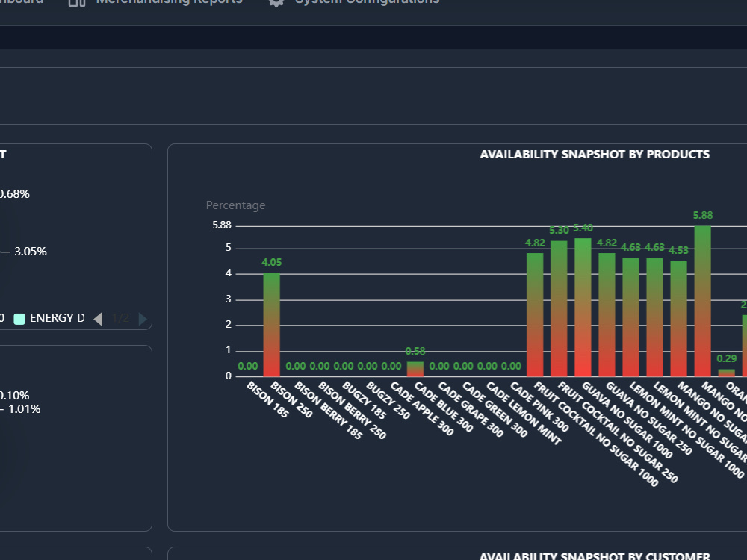
Task: Click the white 5.88 y-axis tick label
Action: tap(222, 225)
